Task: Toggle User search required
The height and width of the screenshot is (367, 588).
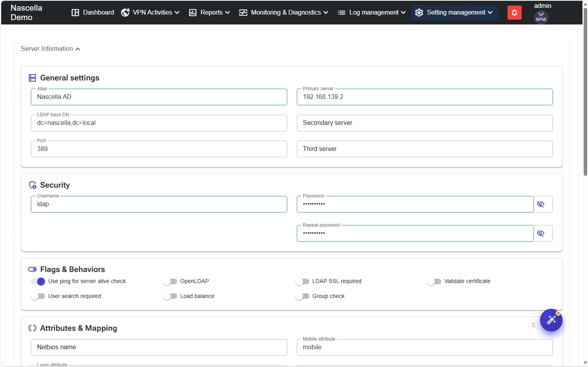Action: click(38, 296)
